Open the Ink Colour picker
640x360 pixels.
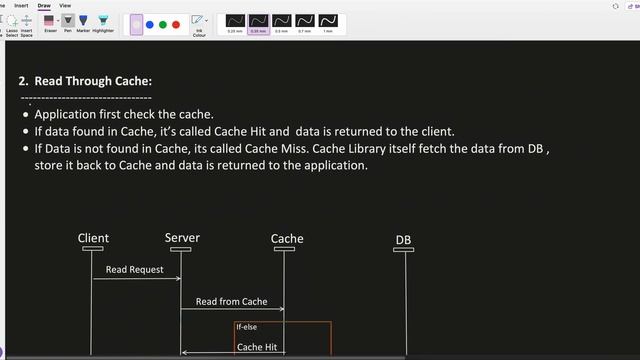point(199,26)
